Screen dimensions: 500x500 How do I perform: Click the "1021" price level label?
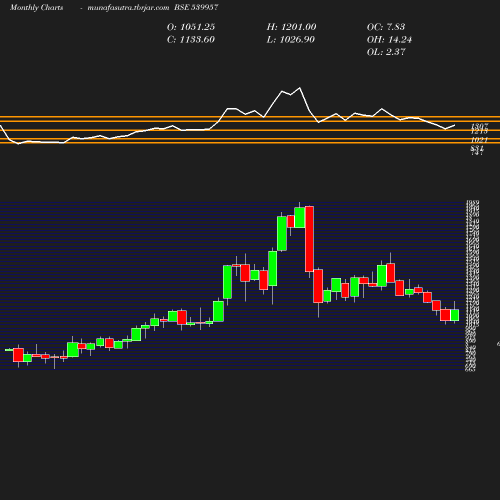pos(479,140)
